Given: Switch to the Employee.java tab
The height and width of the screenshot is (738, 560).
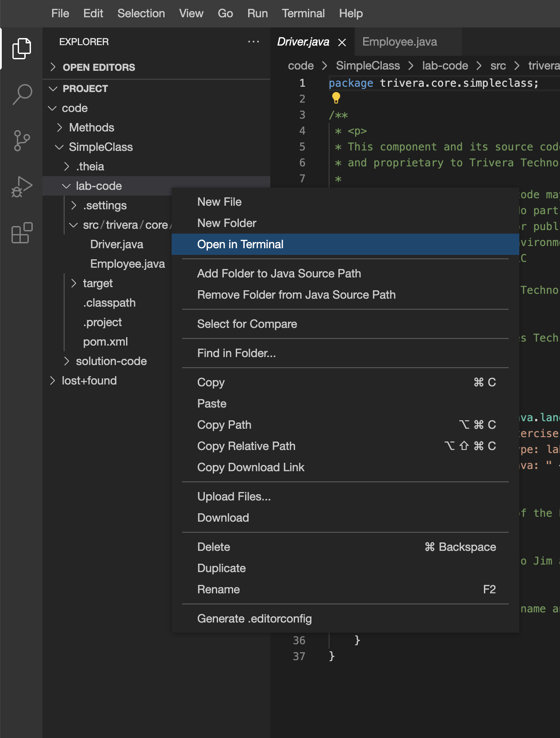Looking at the screenshot, I should [x=399, y=42].
